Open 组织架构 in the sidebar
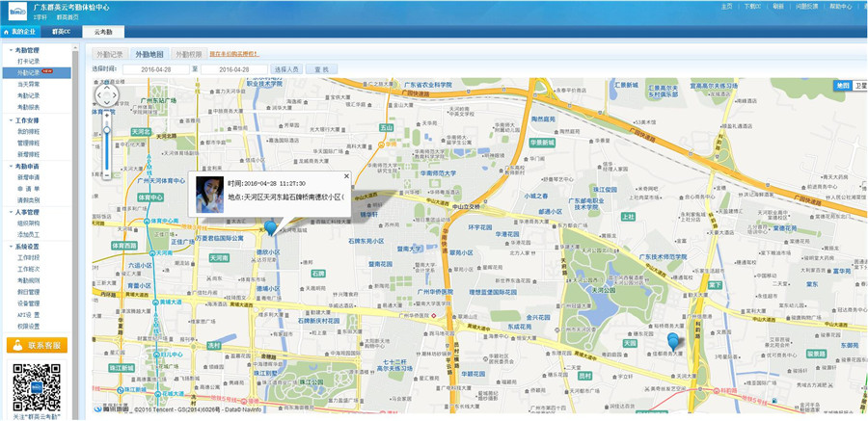 [28, 224]
